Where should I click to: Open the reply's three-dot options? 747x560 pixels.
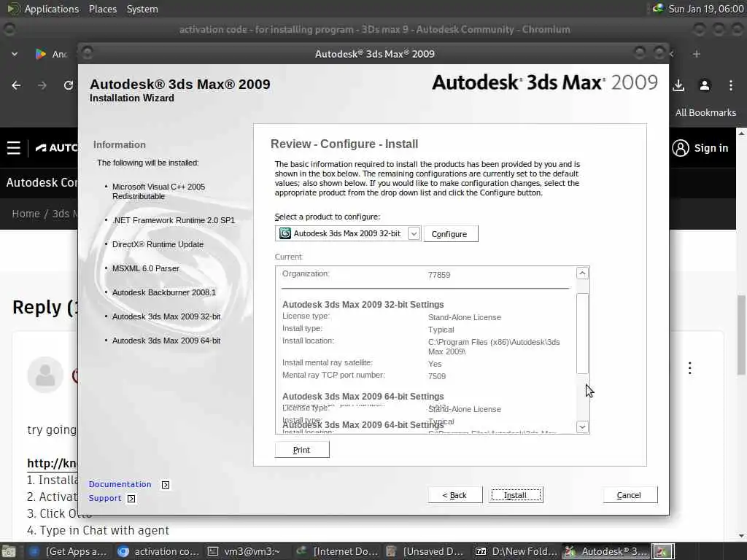[690, 367]
